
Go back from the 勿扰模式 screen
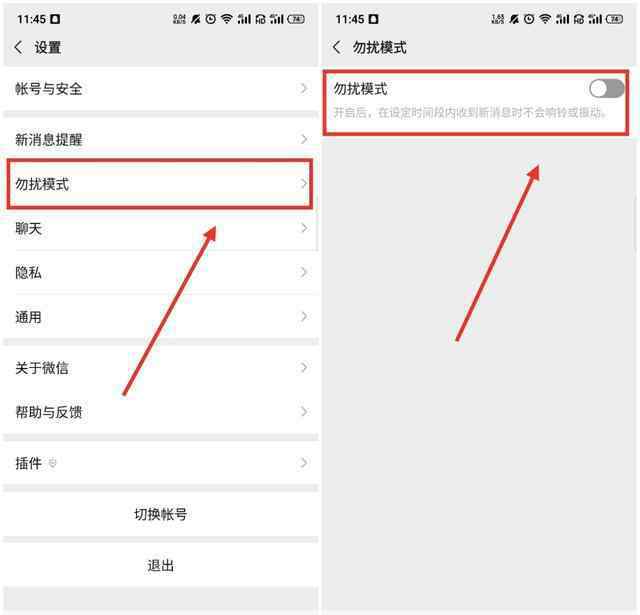(x=337, y=47)
